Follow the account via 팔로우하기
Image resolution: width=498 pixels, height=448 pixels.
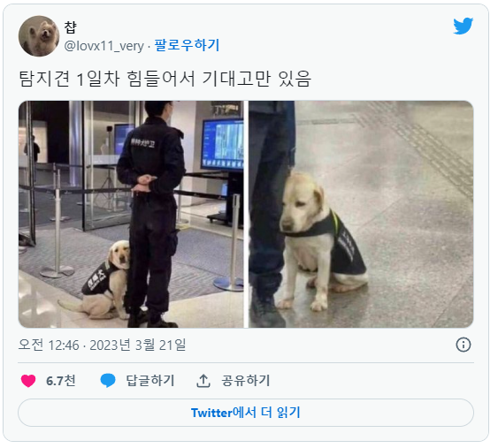tap(187, 45)
